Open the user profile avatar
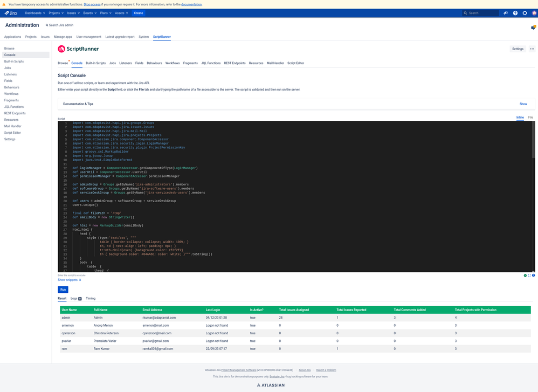The image size is (538, 392). (x=534, y=13)
